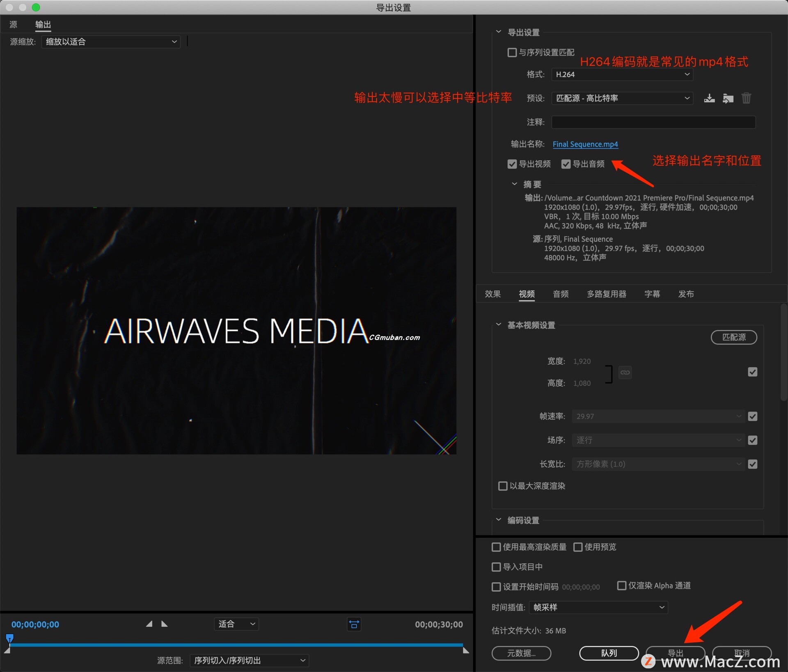
Task: Toggle match-source checkbox for 场序
Action: [752, 440]
